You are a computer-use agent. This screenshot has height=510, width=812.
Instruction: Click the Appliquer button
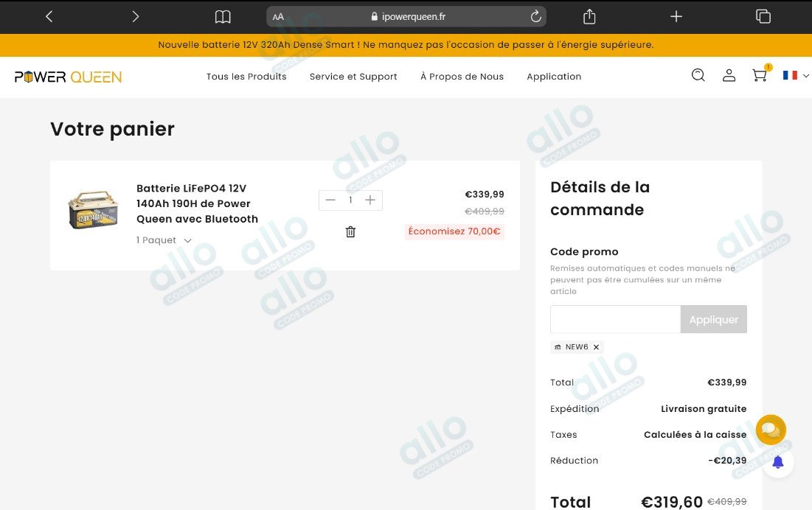pyautogui.click(x=714, y=320)
